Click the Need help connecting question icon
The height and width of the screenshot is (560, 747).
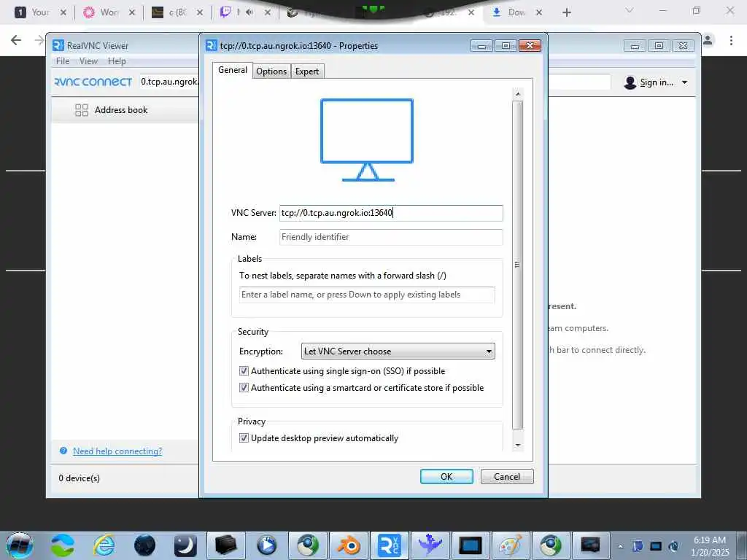(63, 451)
